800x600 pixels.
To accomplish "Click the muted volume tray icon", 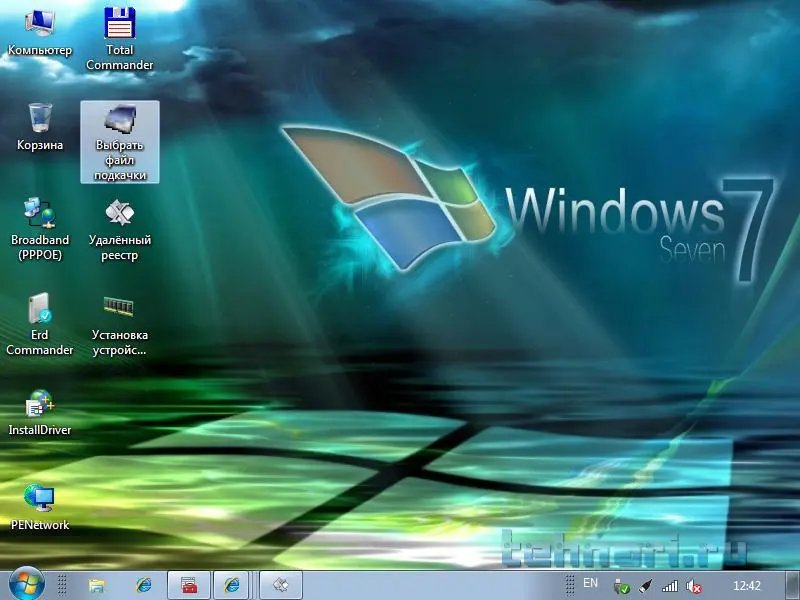I will coord(694,586).
